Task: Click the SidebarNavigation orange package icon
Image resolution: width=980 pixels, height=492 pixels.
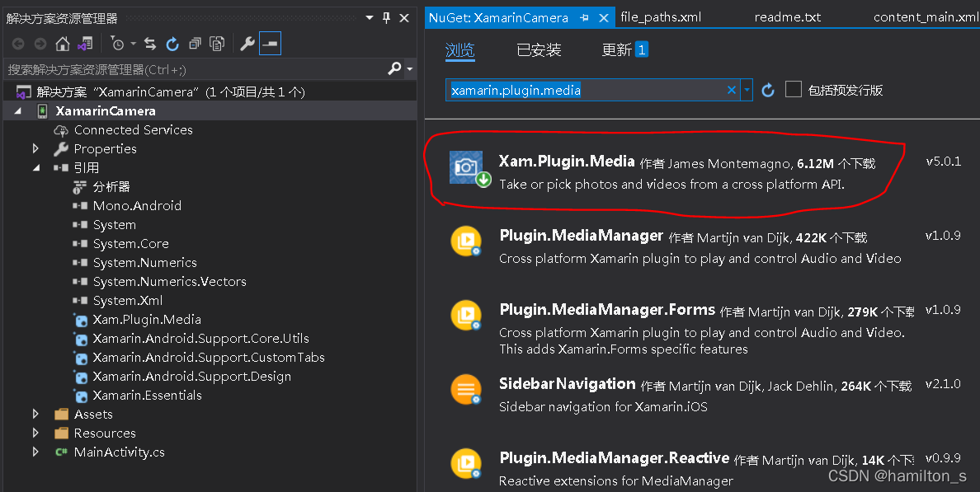Action: point(466,390)
